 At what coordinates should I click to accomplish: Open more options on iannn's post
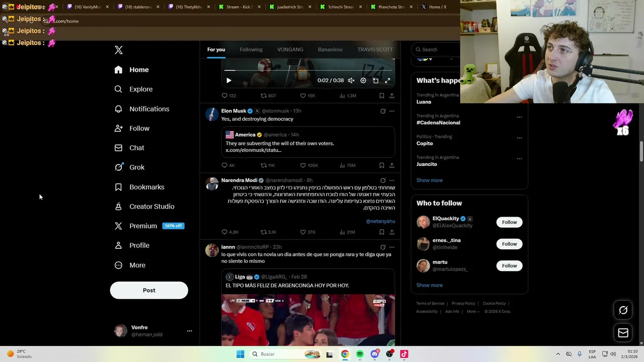tap(392, 247)
